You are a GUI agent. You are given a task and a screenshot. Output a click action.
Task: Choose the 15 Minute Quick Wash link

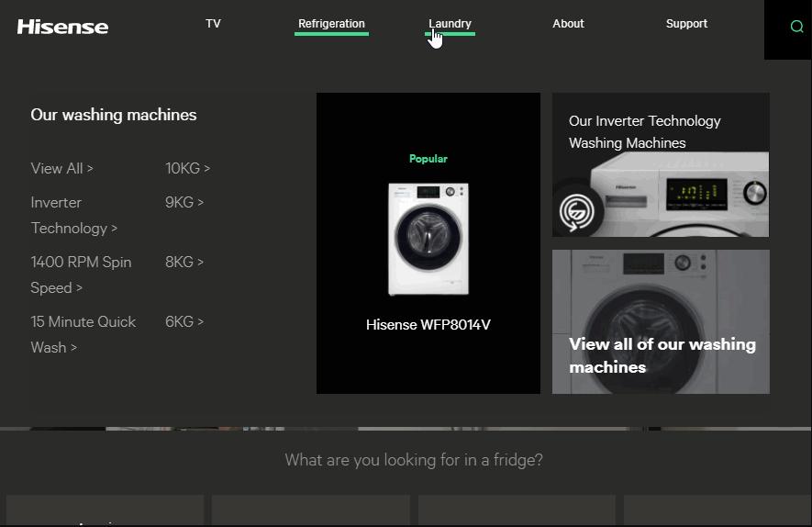[x=83, y=334]
